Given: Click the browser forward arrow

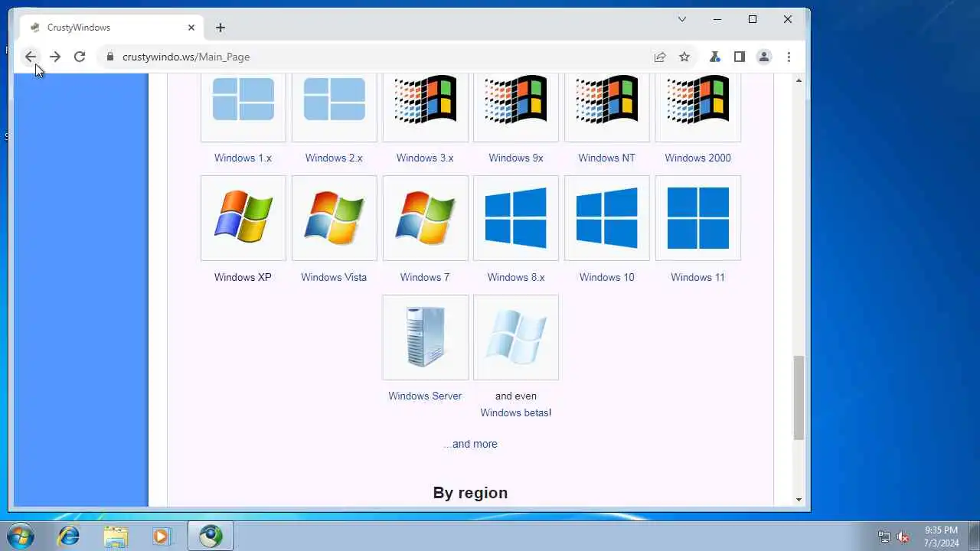Looking at the screenshot, I should 55,57.
